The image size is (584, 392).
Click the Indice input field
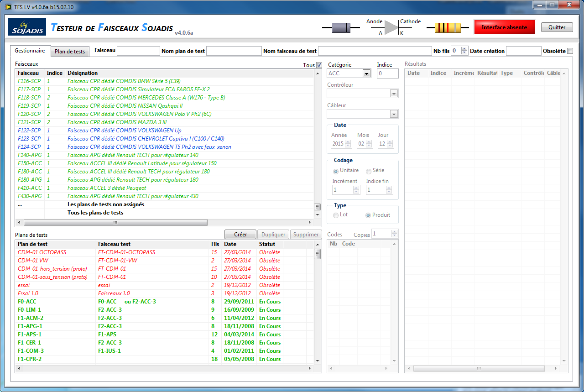[388, 73]
